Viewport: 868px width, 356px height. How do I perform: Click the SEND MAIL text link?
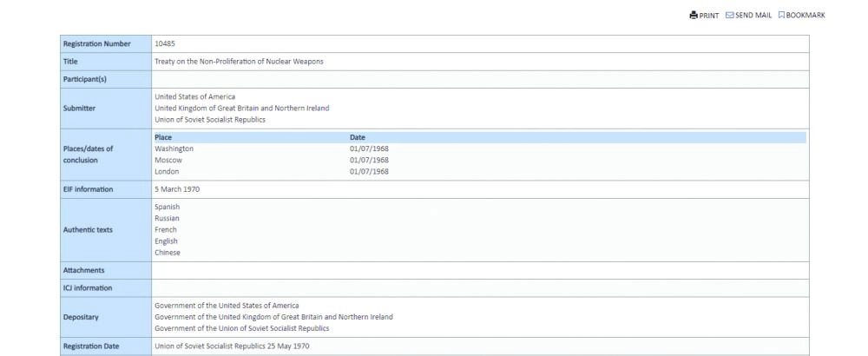point(753,15)
